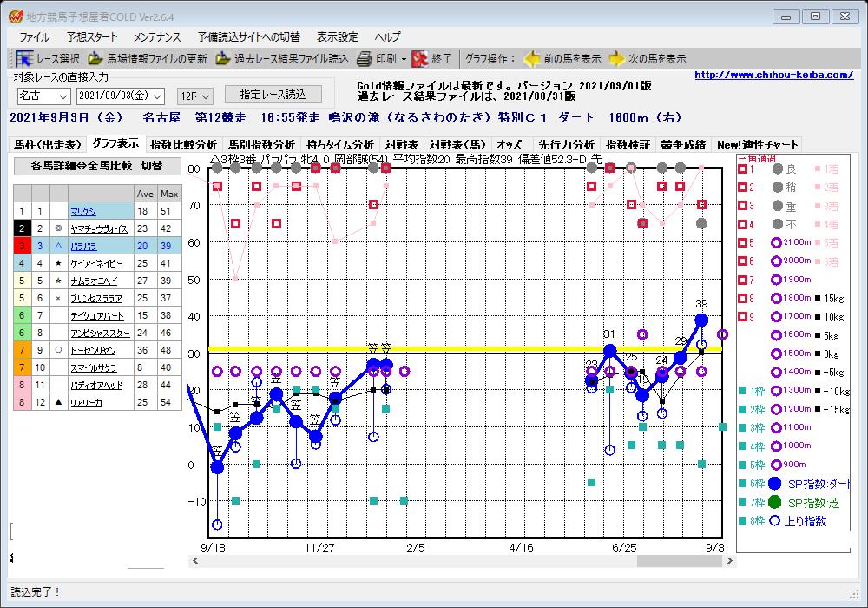Click the graph scrollbar left arrow
The width and height of the screenshot is (868, 608).
tap(194, 561)
